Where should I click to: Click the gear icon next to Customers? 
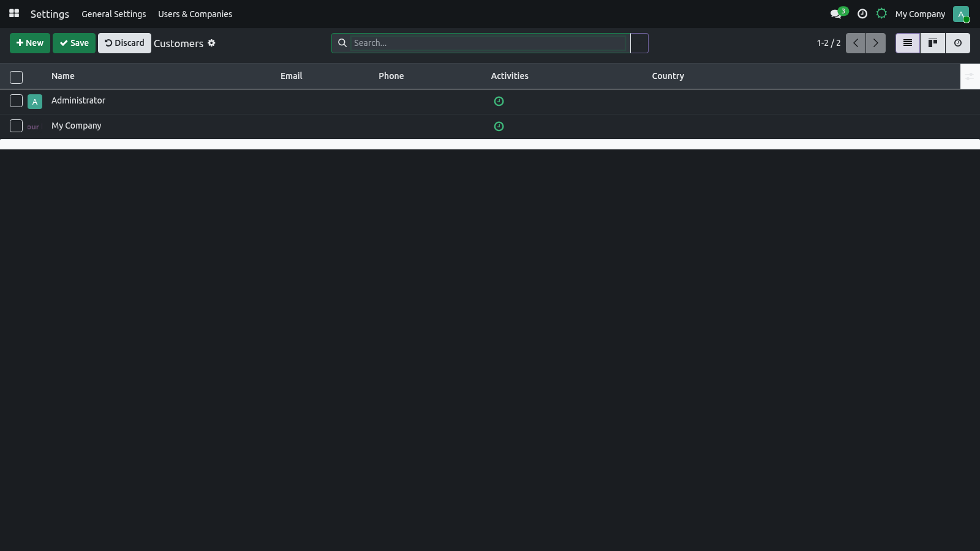211,43
